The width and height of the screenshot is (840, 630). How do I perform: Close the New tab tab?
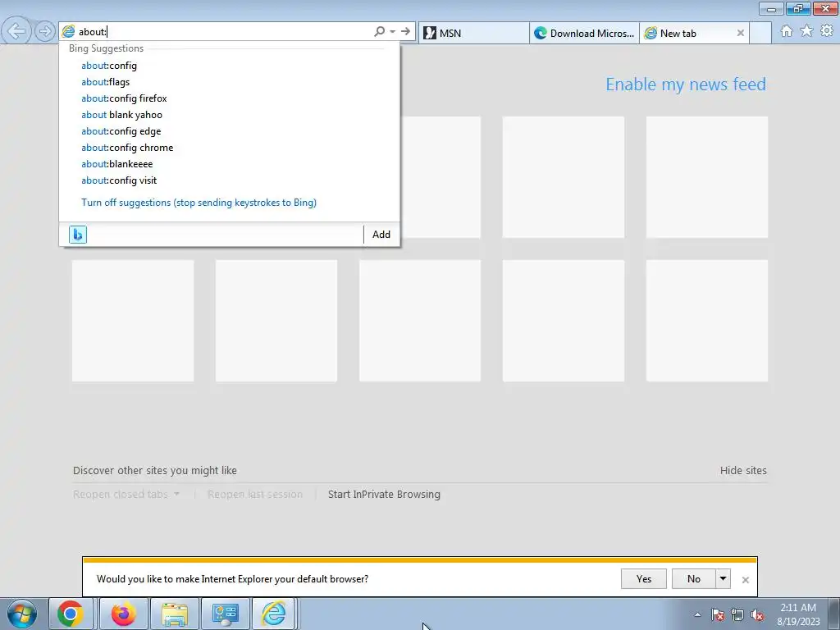741,33
